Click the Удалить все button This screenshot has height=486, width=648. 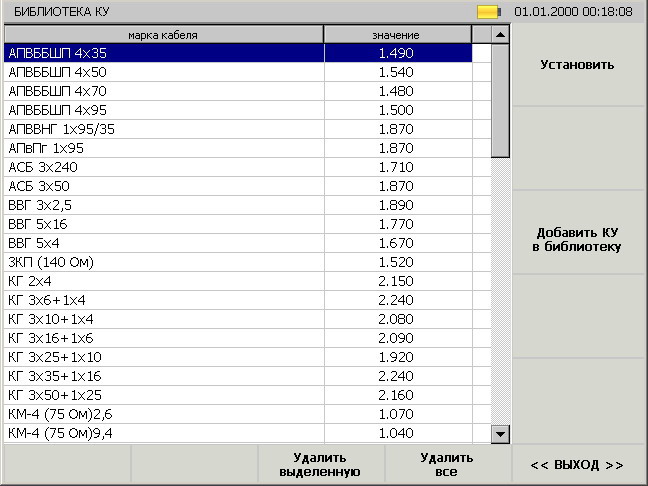coord(447,465)
